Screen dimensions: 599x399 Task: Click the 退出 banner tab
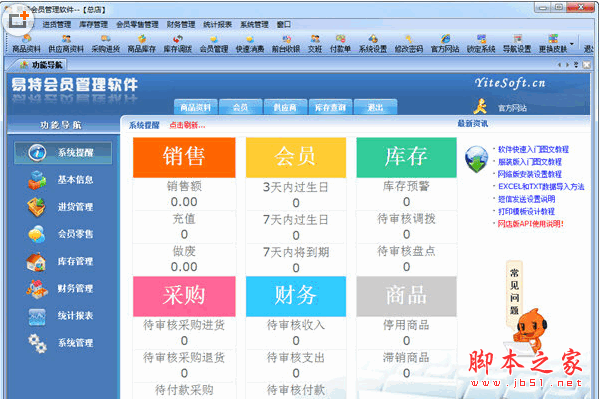tap(376, 107)
